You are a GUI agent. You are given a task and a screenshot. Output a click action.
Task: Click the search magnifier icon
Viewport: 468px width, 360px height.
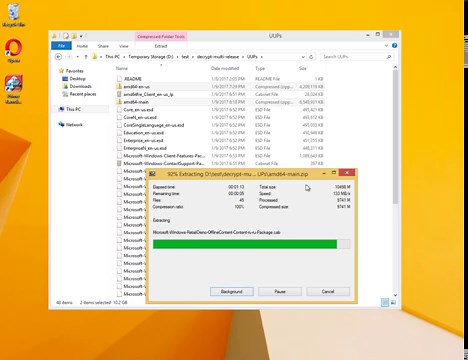[x=389, y=57]
